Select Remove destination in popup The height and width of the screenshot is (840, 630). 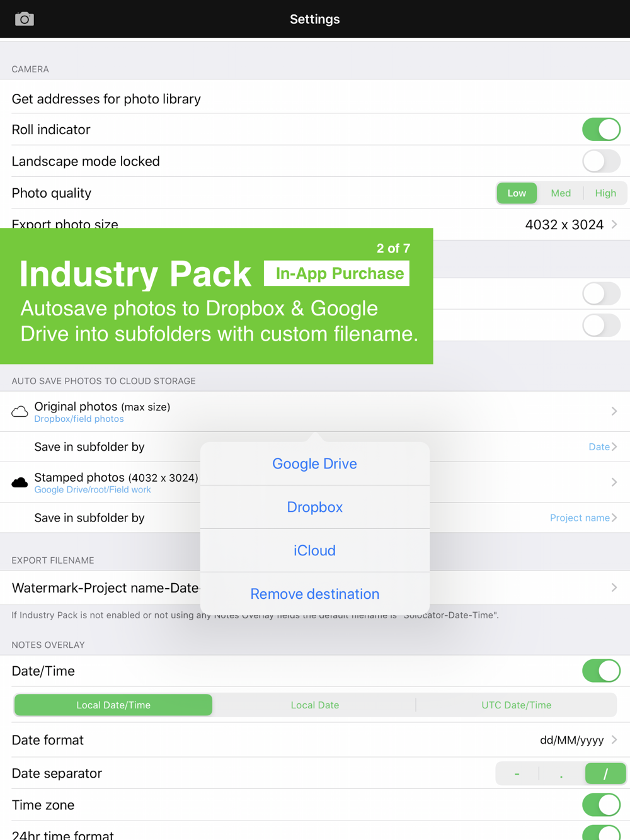[315, 594]
